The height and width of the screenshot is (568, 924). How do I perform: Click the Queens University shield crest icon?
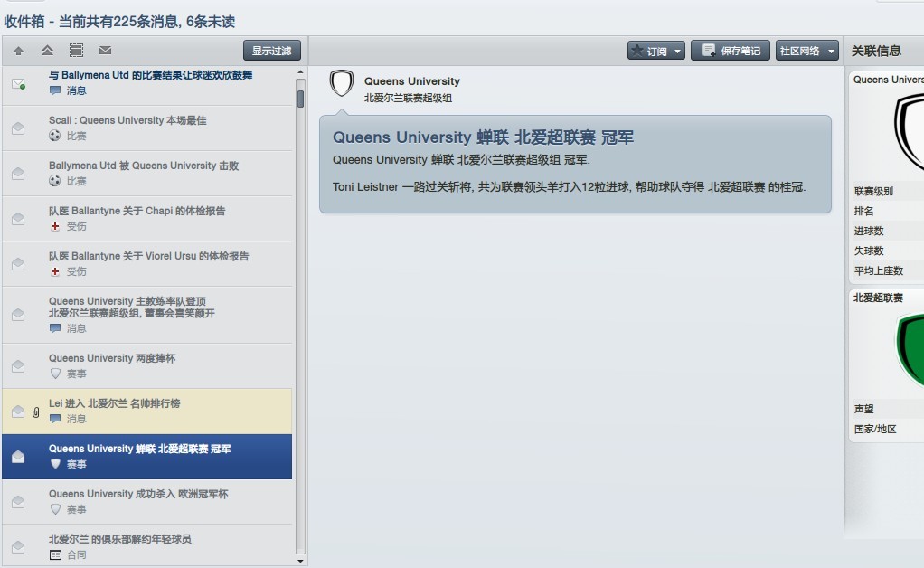click(341, 84)
